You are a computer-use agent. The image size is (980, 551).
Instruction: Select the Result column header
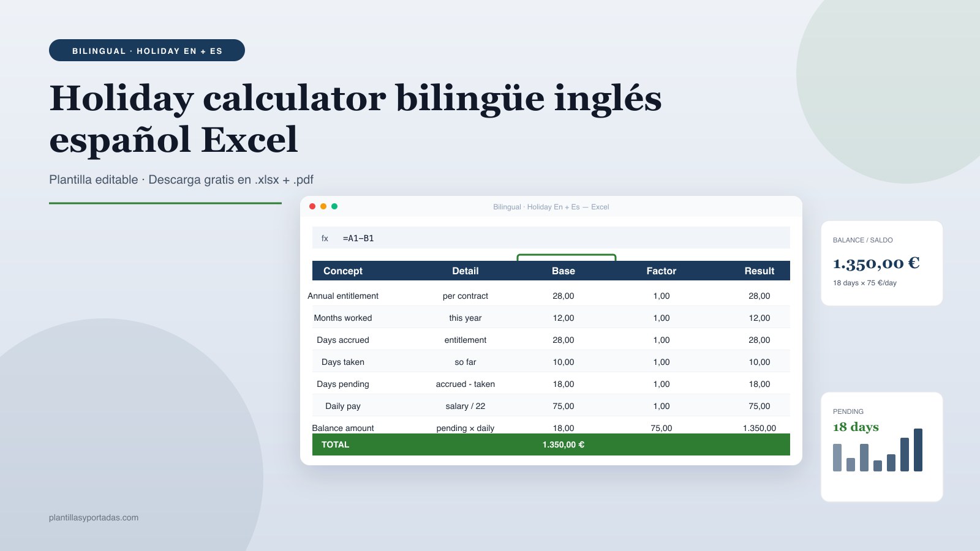point(759,271)
